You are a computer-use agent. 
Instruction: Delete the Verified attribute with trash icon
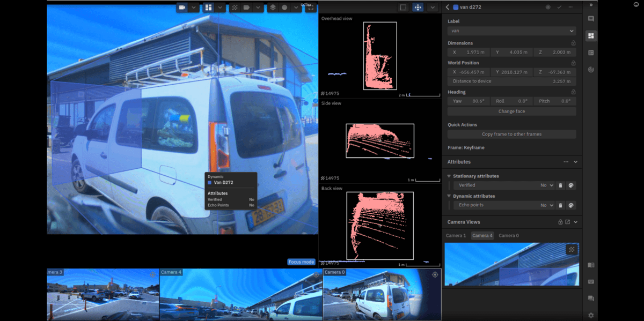[561, 185]
